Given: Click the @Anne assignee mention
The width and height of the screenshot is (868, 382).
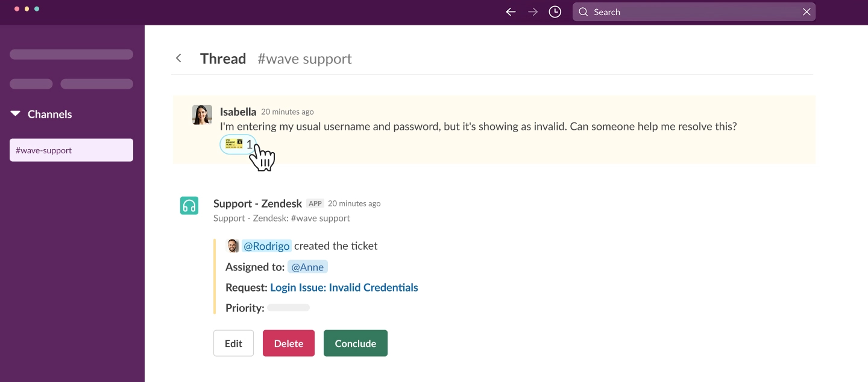Looking at the screenshot, I should [307, 267].
